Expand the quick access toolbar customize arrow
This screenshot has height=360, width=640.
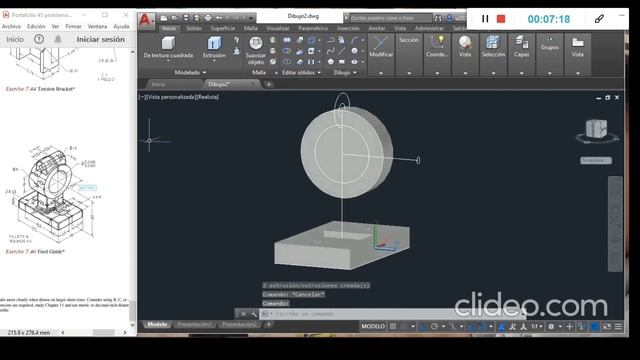point(251,18)
